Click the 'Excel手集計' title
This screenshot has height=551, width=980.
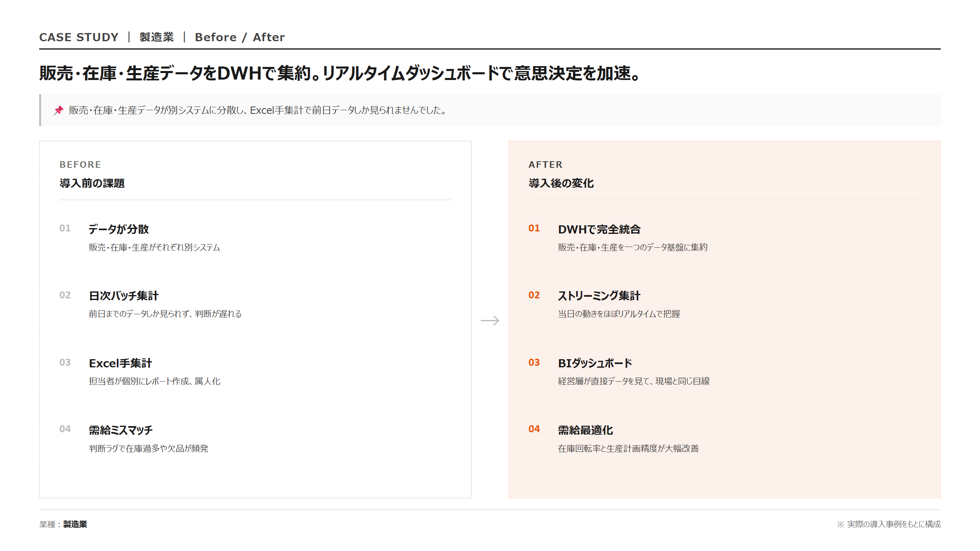(x=120, y=363)
